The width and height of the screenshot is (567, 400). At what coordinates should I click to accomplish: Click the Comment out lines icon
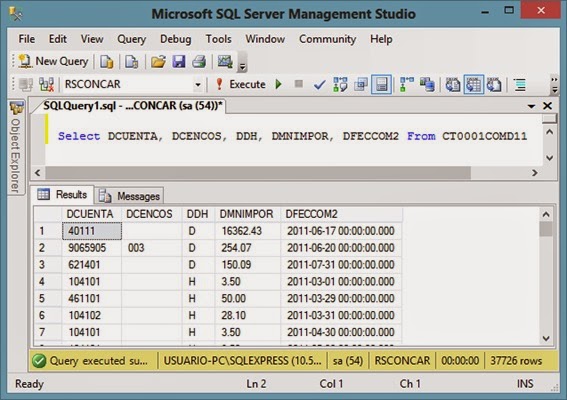(520, 85)
